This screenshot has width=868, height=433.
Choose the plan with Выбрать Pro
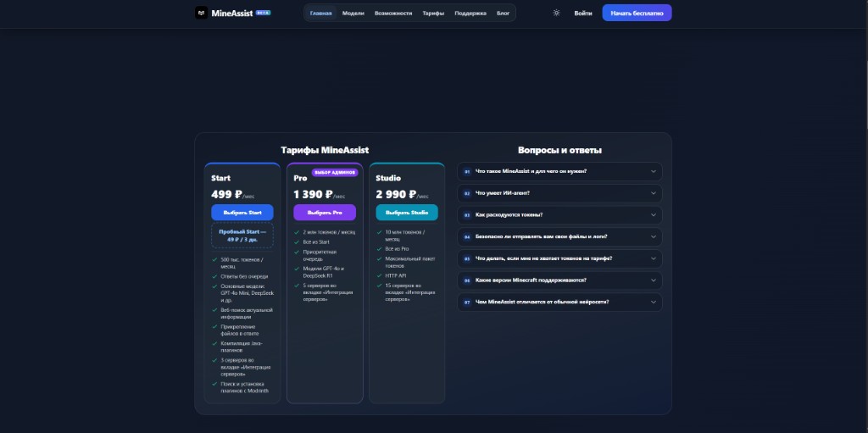click(325, 212)
